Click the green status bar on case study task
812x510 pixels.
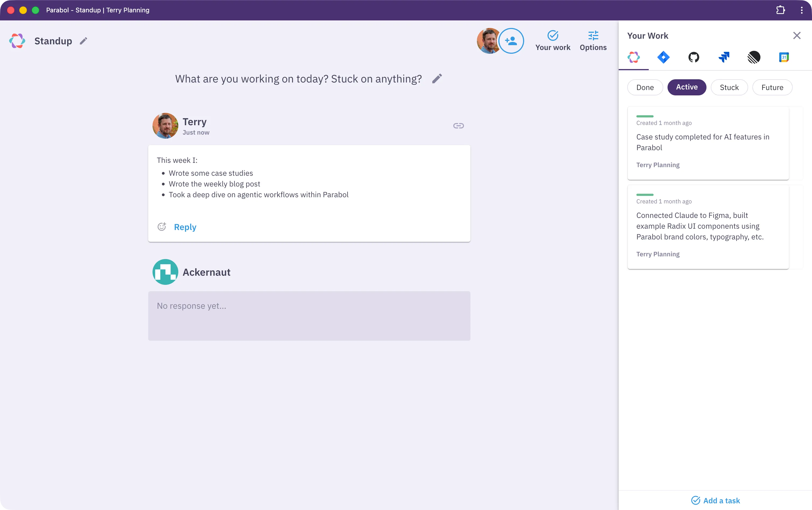(x=644, y=116)
